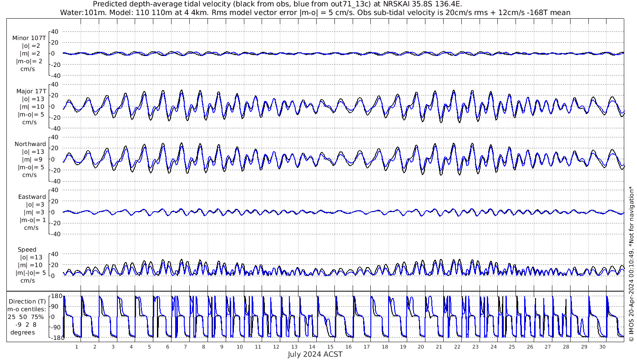Image resolution: width=637 pixels, height=364 pixels.
Task: Select day 22 on the date axis
Action: tap(457, 347)
